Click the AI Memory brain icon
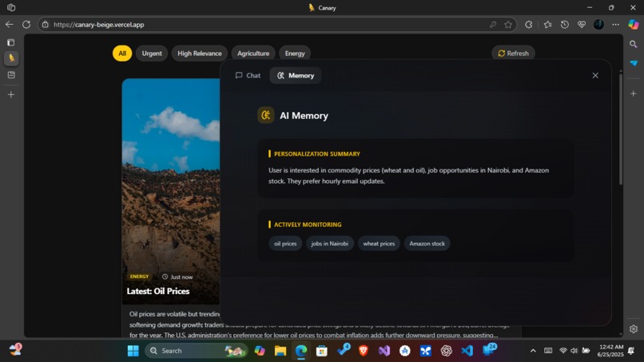Image resolution: width=644 pixels, height=362 pixels. pyautogui.click(x=266, y=115)
